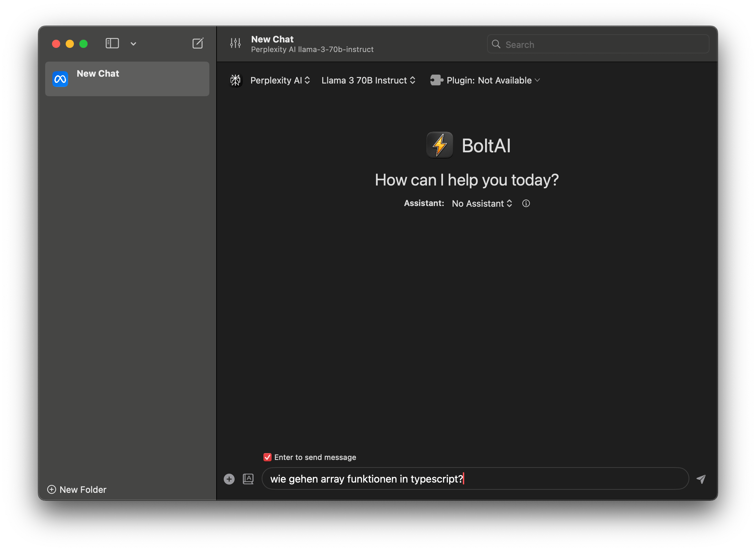Click the 'How can I help you today?' heading

click(467, 180)
